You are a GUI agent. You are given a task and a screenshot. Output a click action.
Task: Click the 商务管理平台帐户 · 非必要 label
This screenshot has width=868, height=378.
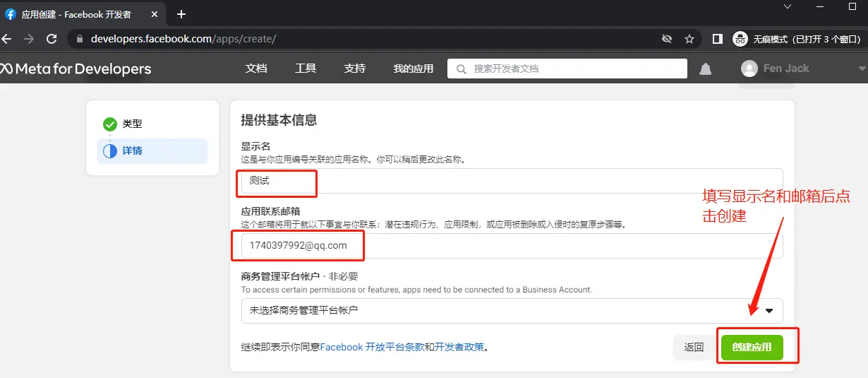tap(300, 276)
